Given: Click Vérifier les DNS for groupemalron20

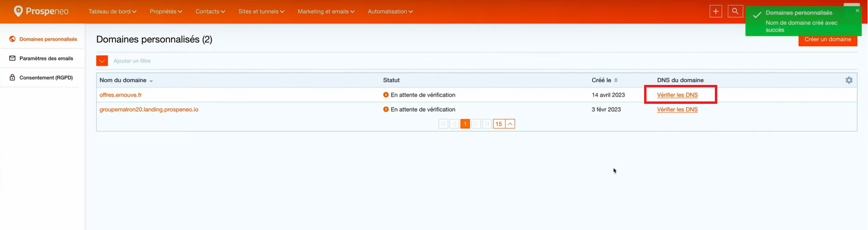Looking at the screenshot, I should tap(677, 109).
